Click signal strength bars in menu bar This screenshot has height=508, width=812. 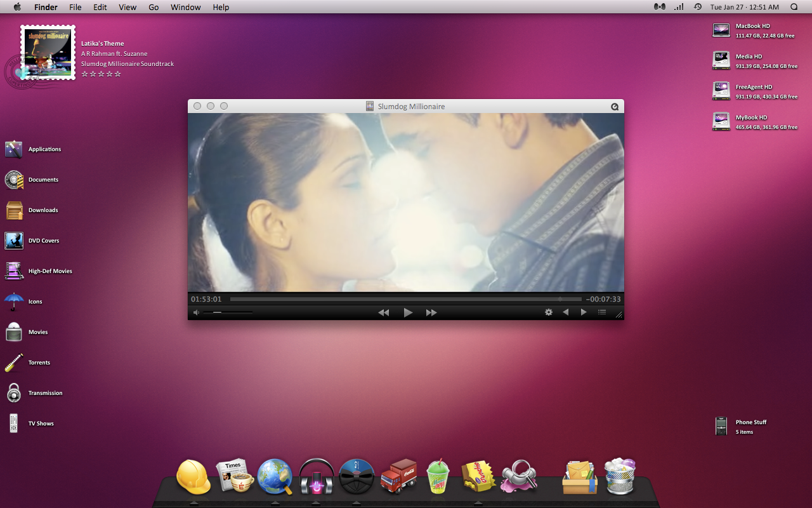pos(679,7)
